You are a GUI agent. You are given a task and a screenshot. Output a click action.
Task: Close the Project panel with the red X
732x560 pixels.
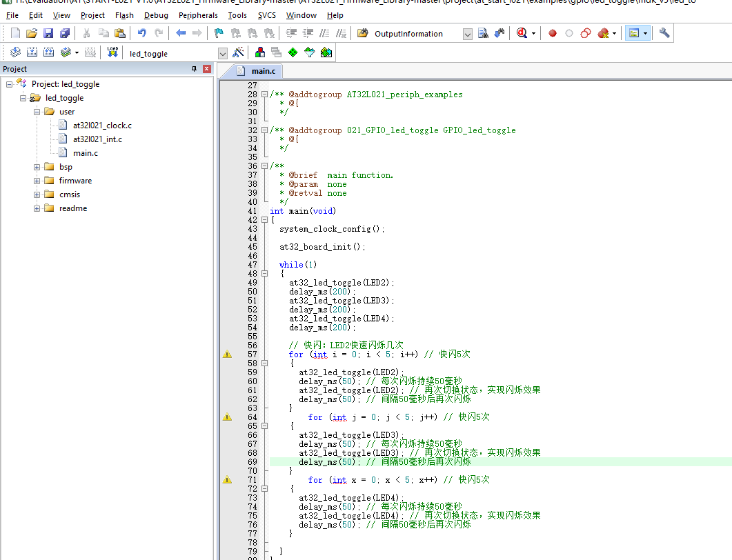tap(207, 69)
